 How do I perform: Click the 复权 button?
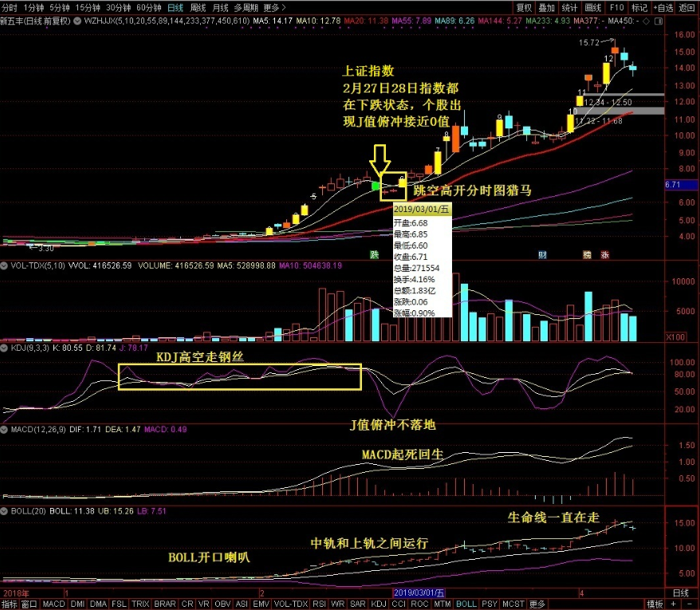524,8
